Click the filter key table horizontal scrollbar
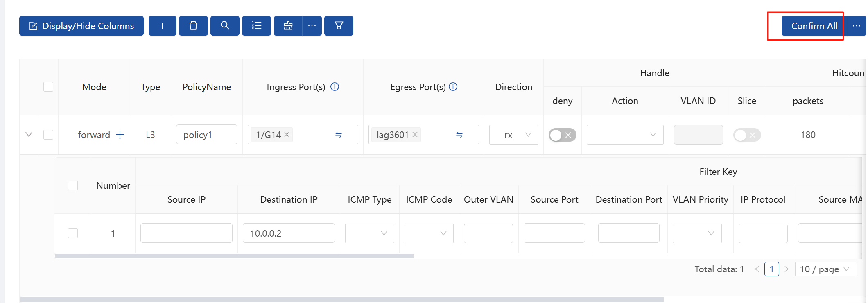 234,256
